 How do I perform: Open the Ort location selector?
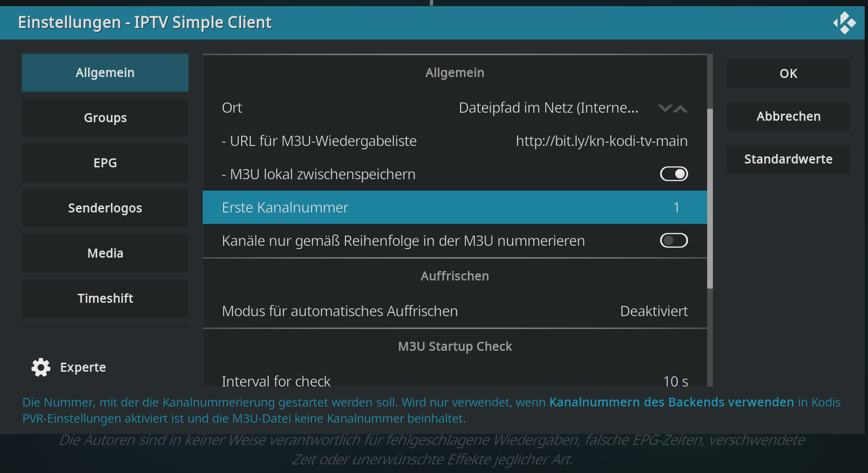tap(455, 108)
